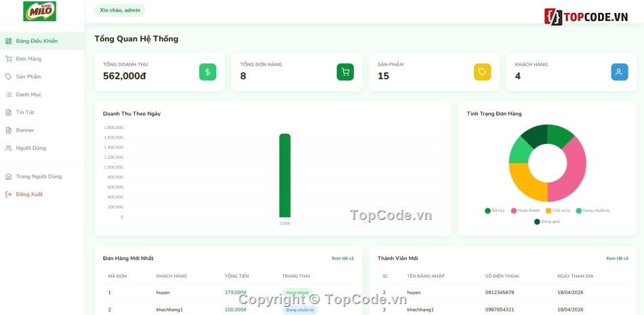Click phone number 0987654321

[x=500, y=310]
